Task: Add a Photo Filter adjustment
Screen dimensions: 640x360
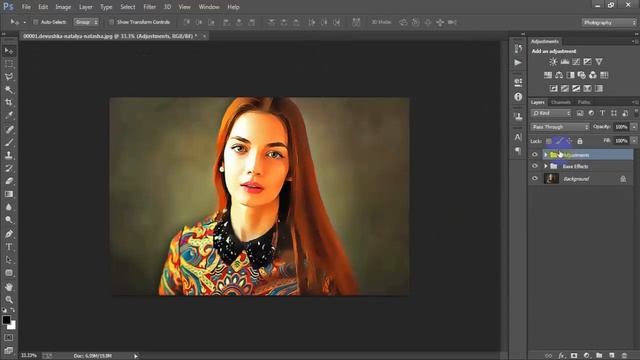Action: coord(582,75)
